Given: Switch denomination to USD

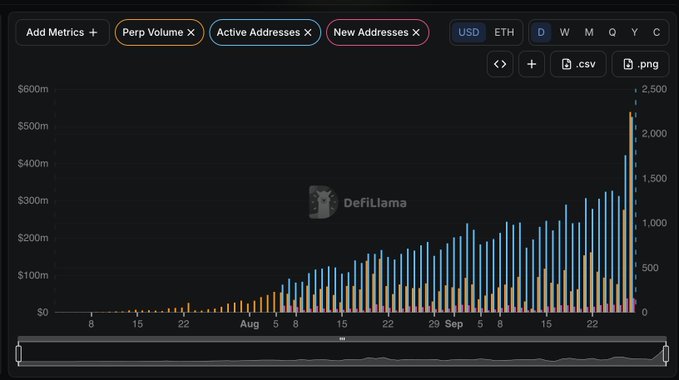Looking at the screenshot, I should tap(469, 32).
